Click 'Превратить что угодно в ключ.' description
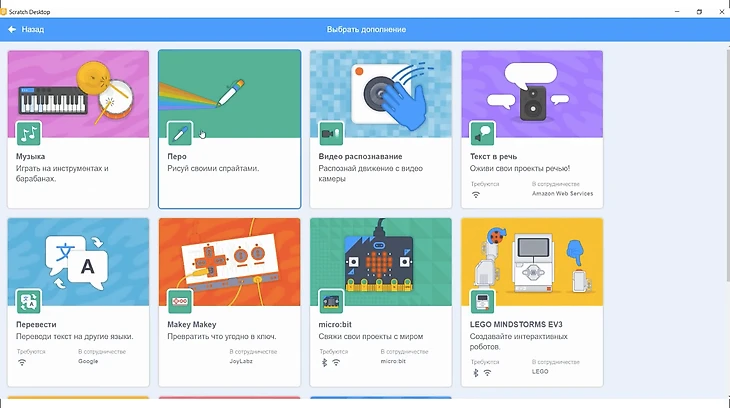Screen dimensions: 730x408 coord(222,336)
